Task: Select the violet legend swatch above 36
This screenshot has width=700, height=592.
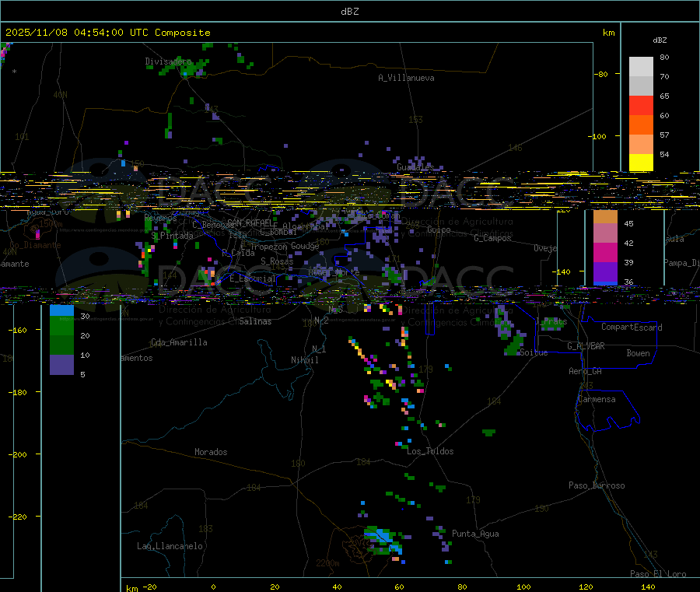Action: coord(605,271)
